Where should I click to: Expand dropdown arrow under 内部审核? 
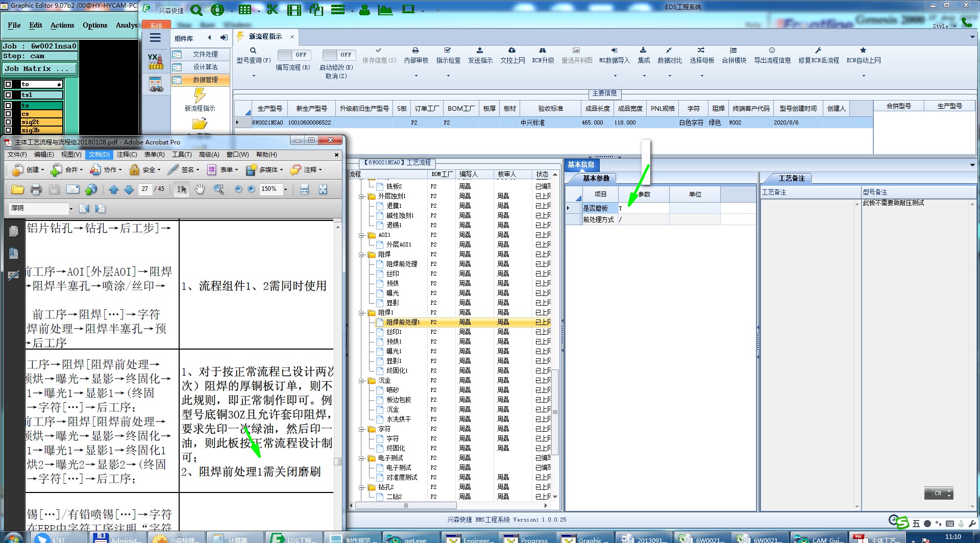[x=416, y=76]
